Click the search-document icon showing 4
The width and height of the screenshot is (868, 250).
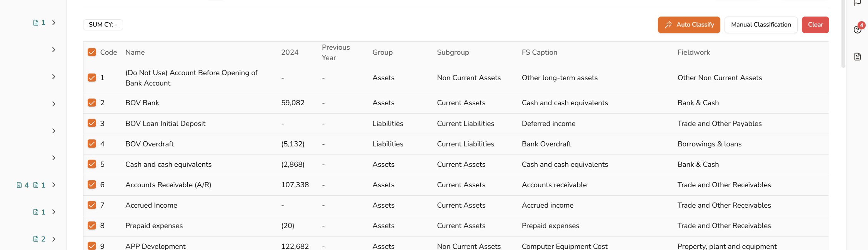click(x=19, y=185)
